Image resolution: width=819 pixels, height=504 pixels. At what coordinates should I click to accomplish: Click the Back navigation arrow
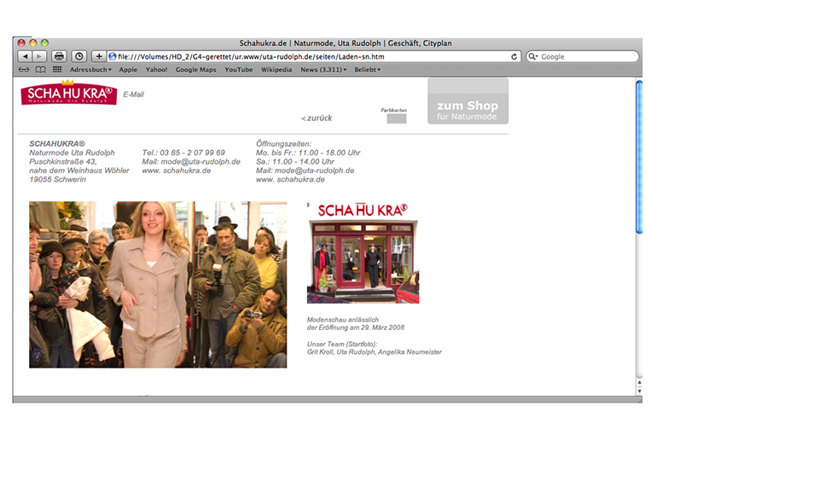coord(25,56)
